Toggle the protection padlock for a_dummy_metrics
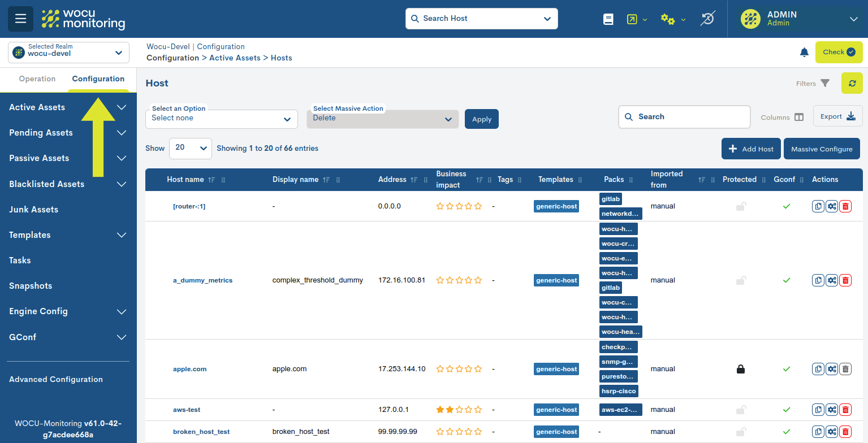This screenshot has height=443, width=868. (741, 280)
